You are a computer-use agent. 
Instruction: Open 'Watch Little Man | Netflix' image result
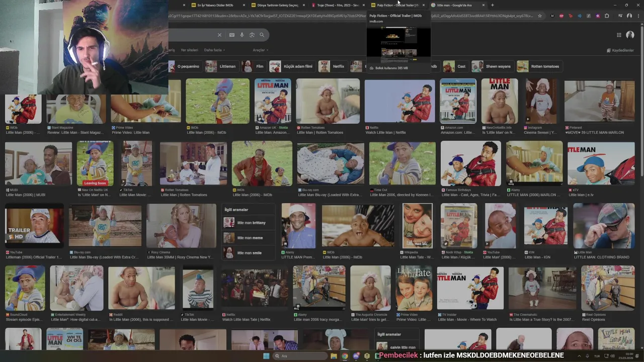point(399,101)
